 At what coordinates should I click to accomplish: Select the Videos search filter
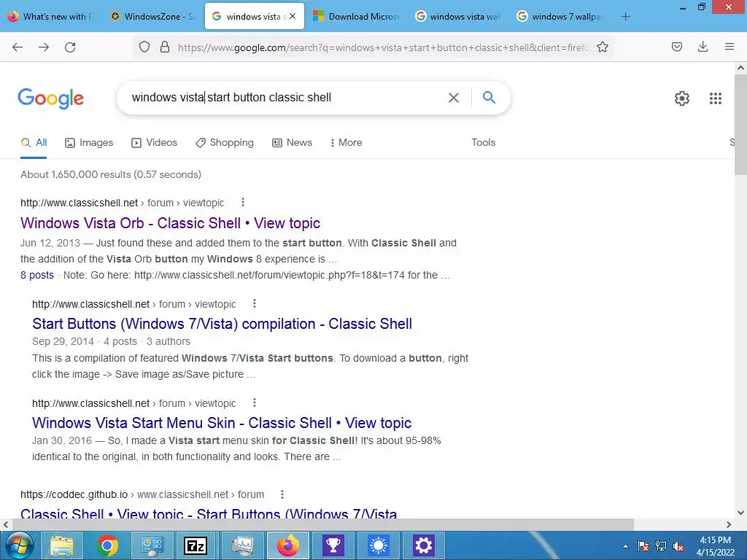point(155,142)
